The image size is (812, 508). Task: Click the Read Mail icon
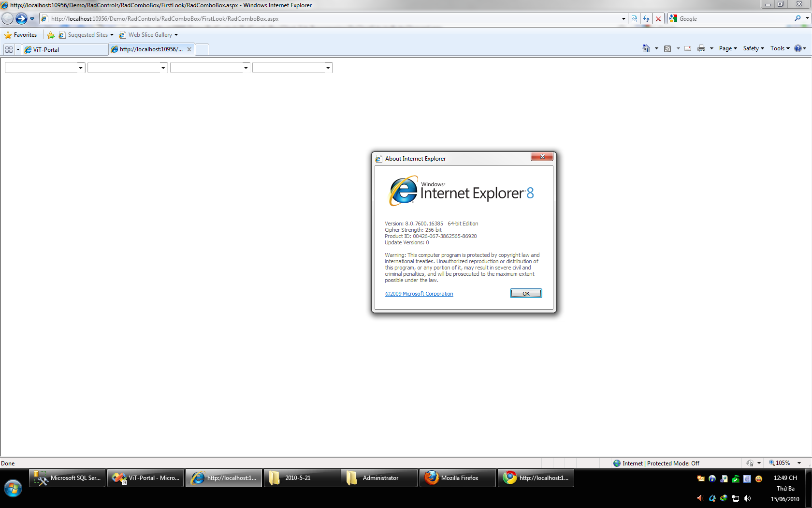click(688, 48)
